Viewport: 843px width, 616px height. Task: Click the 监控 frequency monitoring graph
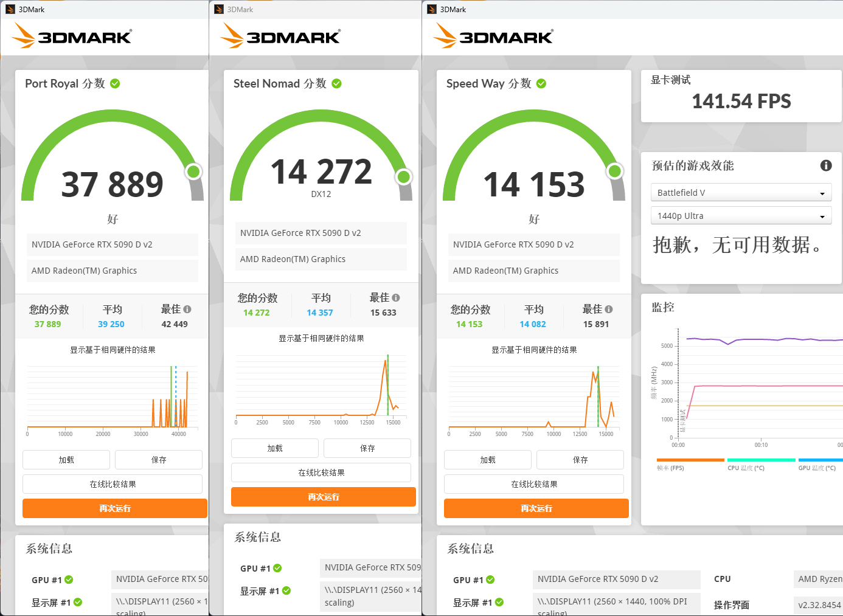pos(747,388)
